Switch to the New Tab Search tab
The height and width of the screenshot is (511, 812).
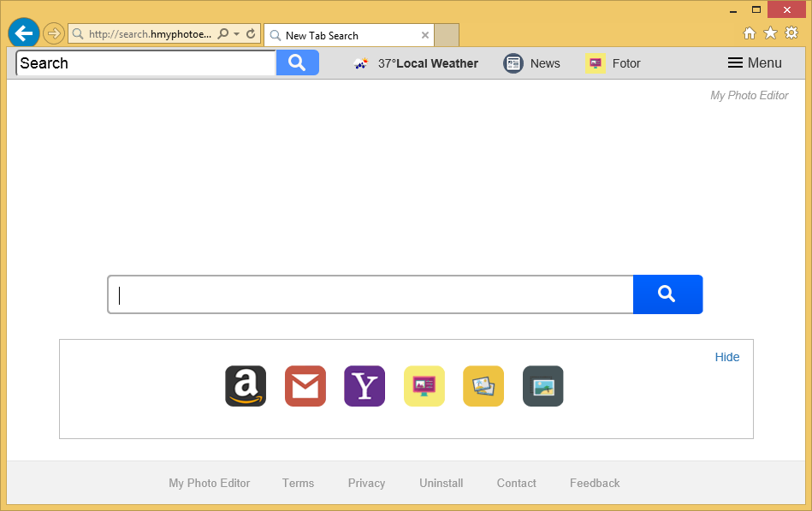click(350, 35)
